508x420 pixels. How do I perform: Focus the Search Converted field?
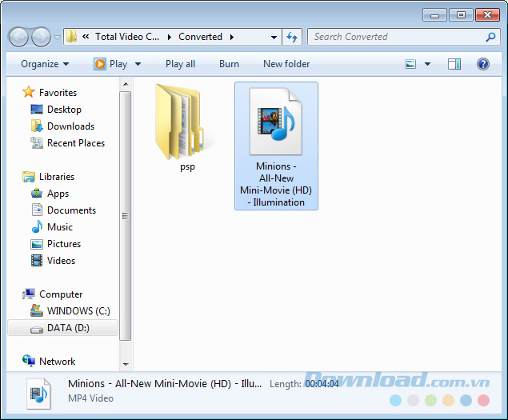pos(404,37)
